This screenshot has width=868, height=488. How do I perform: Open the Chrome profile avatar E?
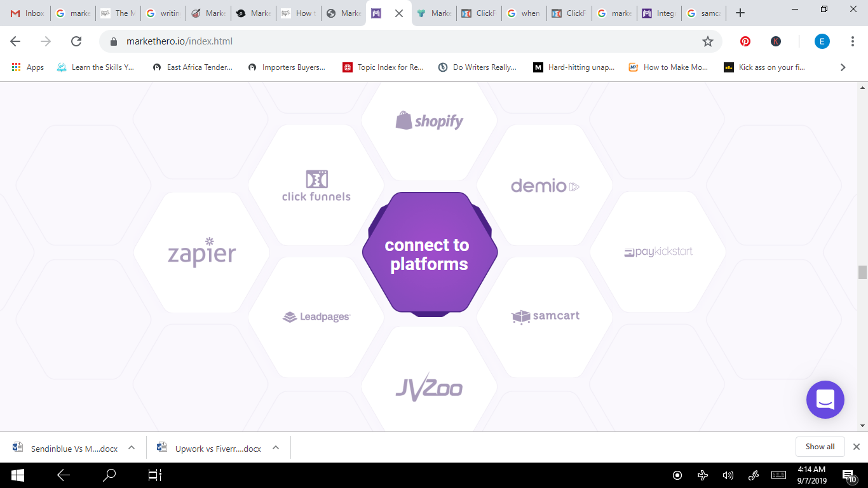tap(822, 41)
